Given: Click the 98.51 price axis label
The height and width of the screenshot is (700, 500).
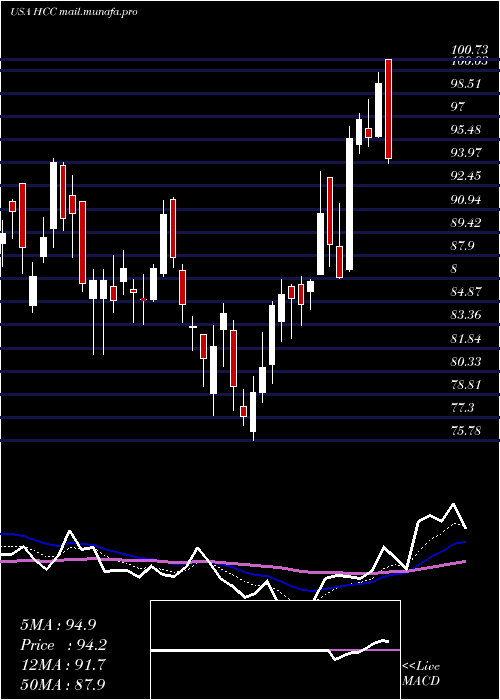Looking at the screenshot, I should (x=466, y=83).
